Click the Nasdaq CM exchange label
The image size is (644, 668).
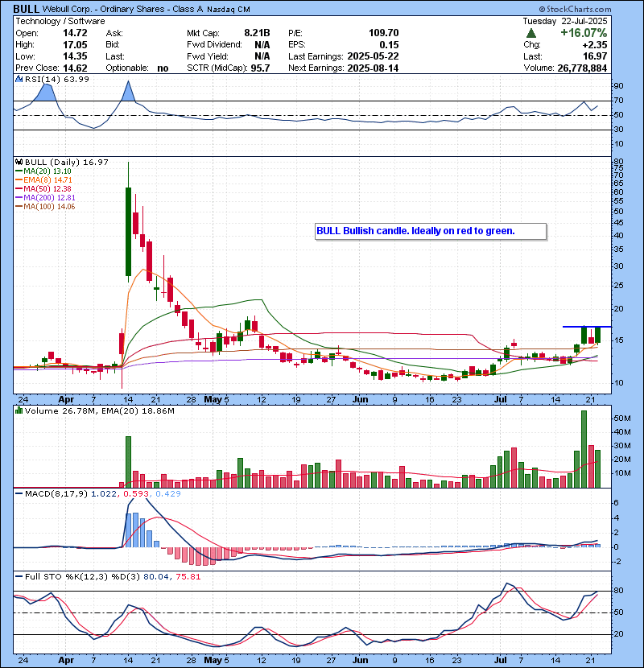tap(229, 10)
